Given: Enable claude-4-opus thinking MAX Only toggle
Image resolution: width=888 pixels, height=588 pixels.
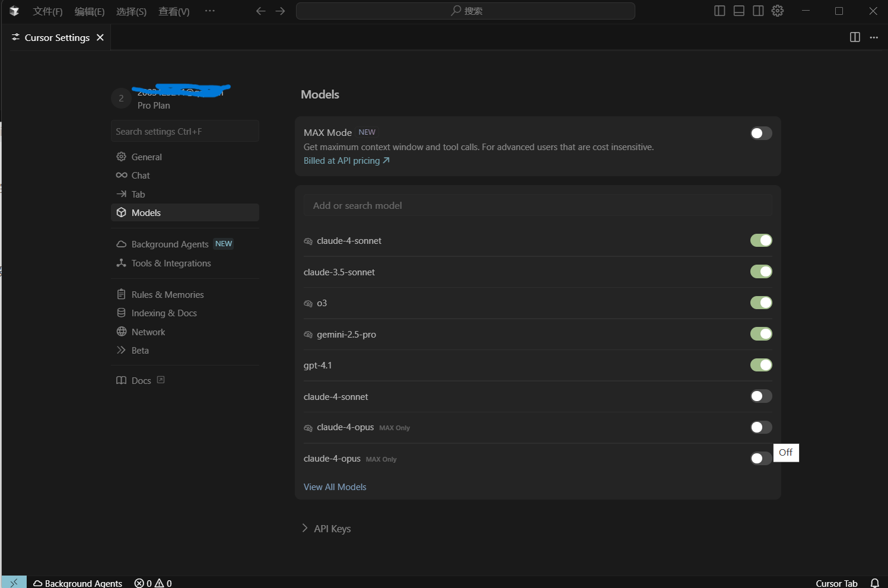Looking at the screenshot, I should [x=761, y=427].
